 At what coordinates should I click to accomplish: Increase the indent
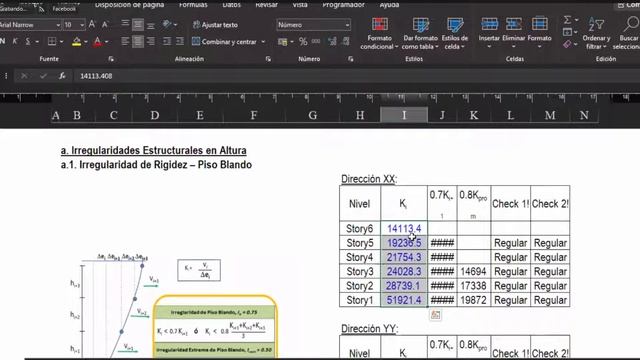tap(180, 41)
